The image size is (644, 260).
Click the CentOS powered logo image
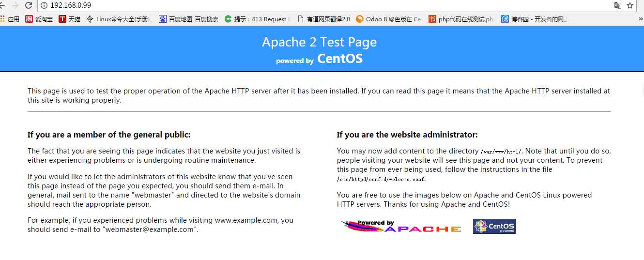(494, 226)
